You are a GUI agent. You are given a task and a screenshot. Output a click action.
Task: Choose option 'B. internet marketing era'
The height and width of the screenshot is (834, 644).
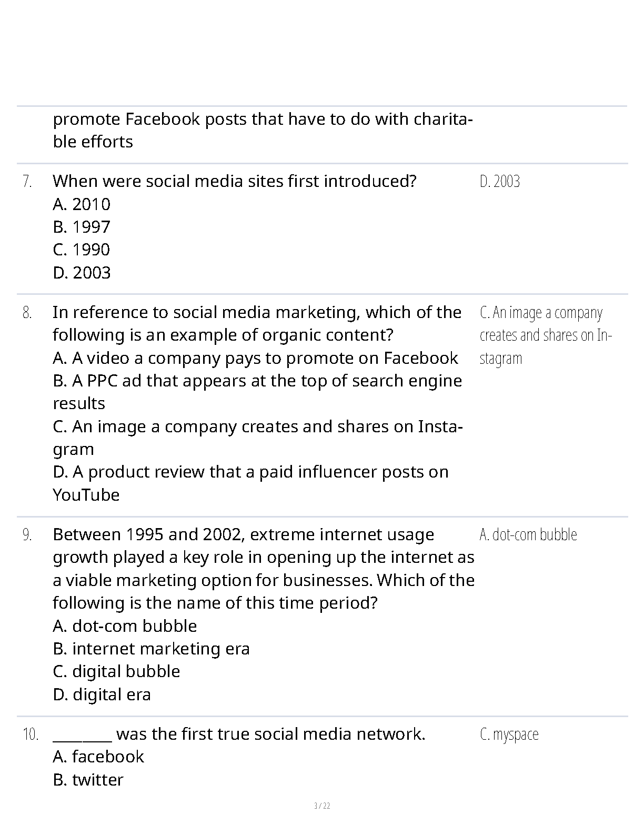(x=151, y=649)
